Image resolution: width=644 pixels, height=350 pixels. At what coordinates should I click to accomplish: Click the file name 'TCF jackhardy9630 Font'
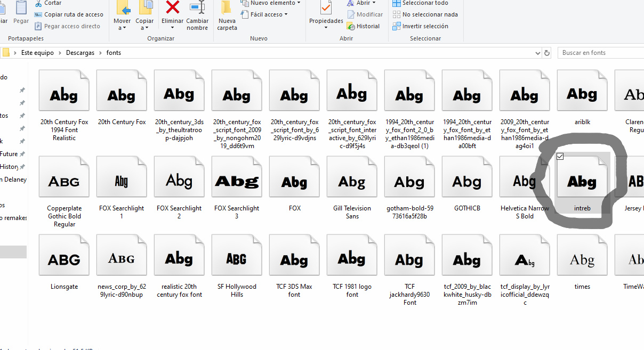(x=410, y=295)
